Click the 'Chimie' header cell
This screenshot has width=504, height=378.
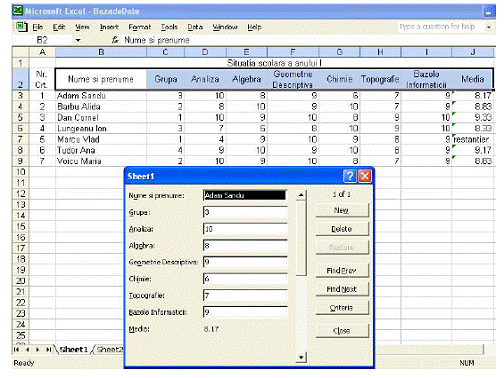pyautogui.click(x=339, y=79)
